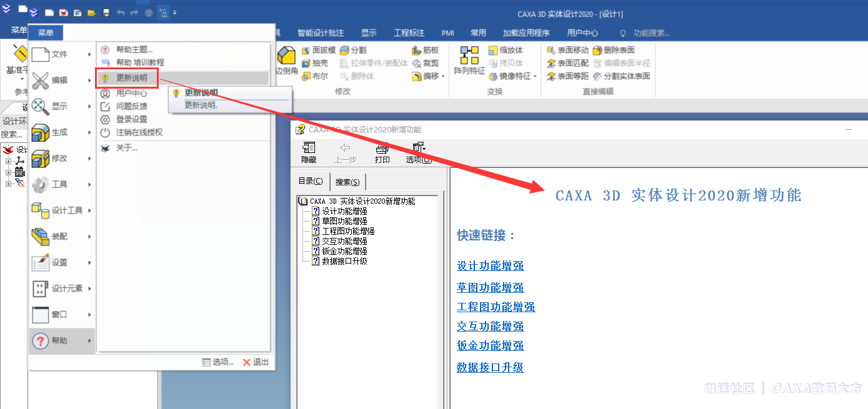Click the yellow open-folder icon in quick access toolbar

point(91,12)
